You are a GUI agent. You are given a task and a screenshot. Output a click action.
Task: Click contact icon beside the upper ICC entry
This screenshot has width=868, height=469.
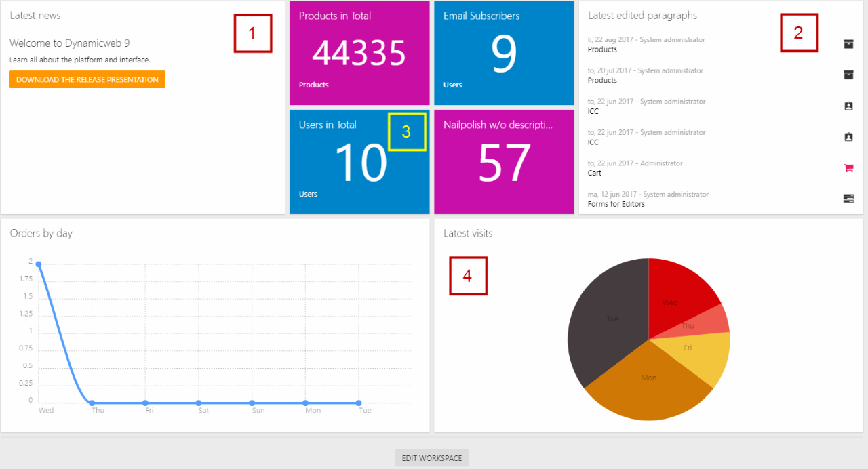coord(848,106)
